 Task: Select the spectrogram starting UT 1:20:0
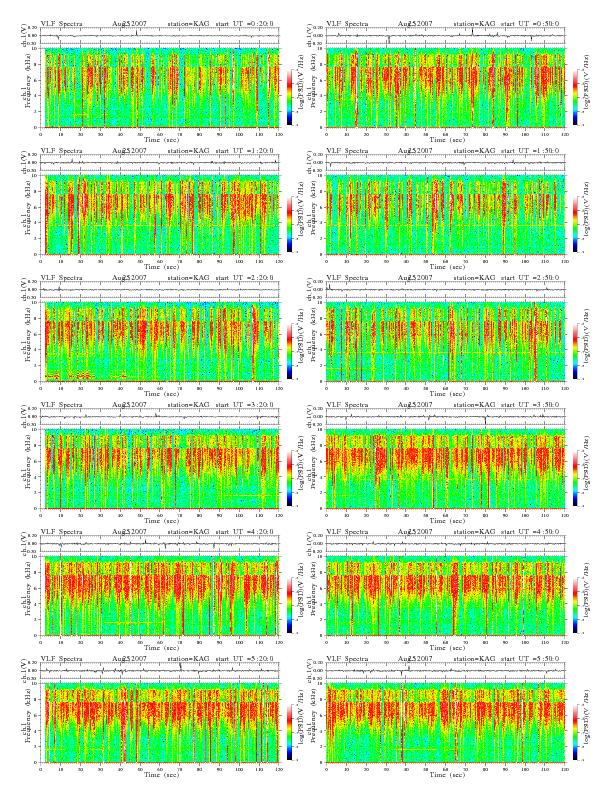click(x=160, y=215)
